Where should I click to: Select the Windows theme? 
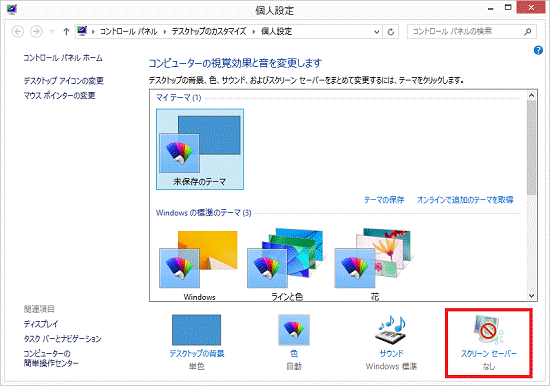pos(199,265)
